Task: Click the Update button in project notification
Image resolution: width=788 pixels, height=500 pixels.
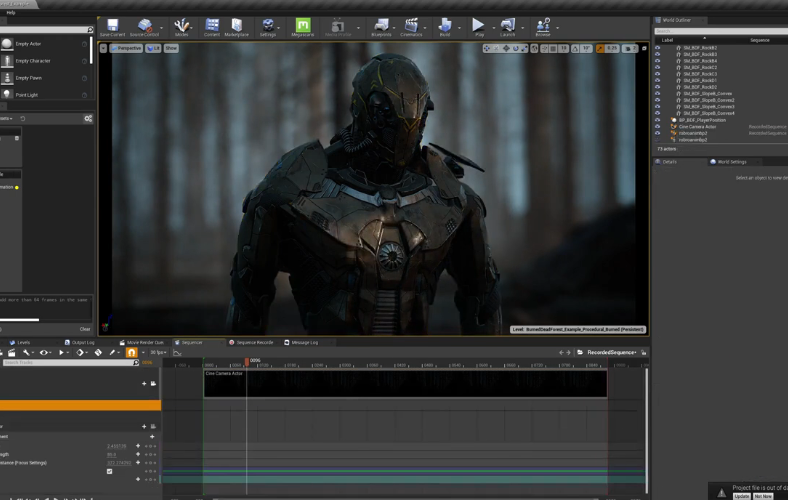Action: pos(741,496)
